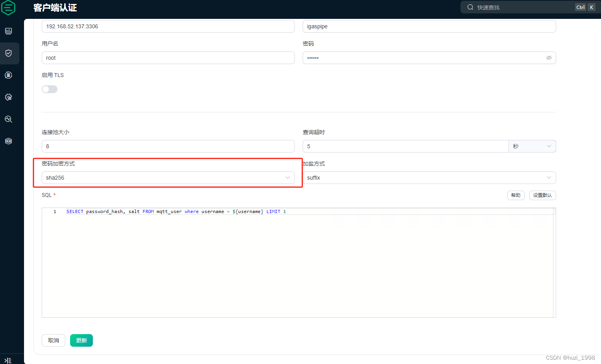This screenshot has width=601, height=364.
Task: Click the 查询超时 label
Action: pos(314,132)
